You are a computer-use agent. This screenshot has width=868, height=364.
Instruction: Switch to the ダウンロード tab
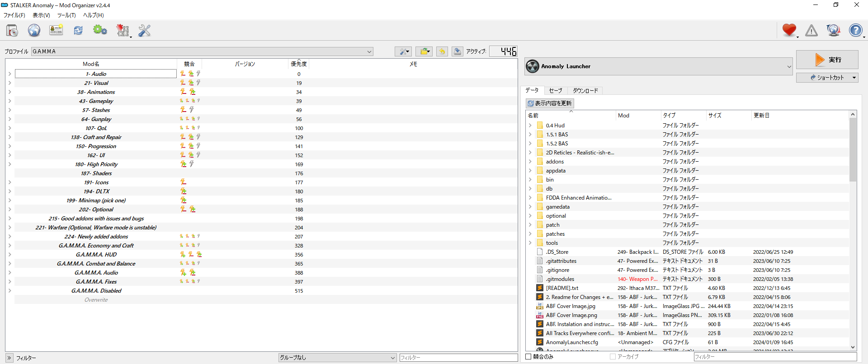(585, 91)
